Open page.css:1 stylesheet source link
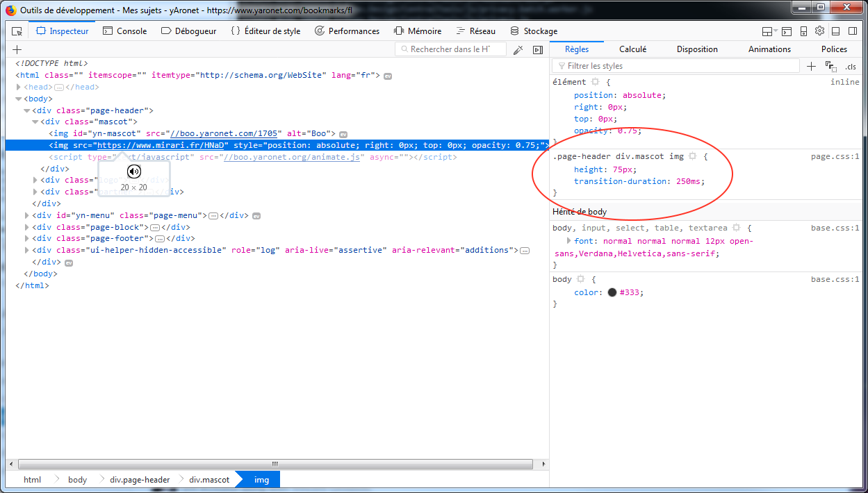The width and height of the screenshot is (868, 493). [x=835, y=156]
